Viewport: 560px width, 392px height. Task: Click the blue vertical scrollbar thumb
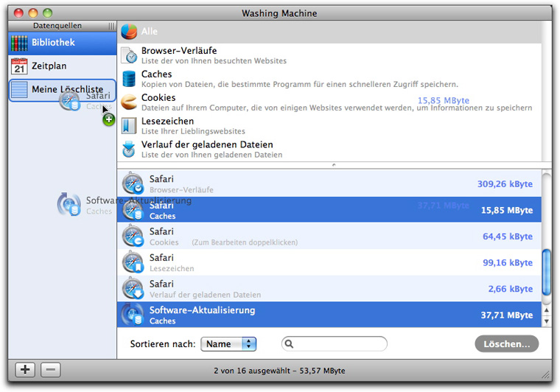[547, 272]
